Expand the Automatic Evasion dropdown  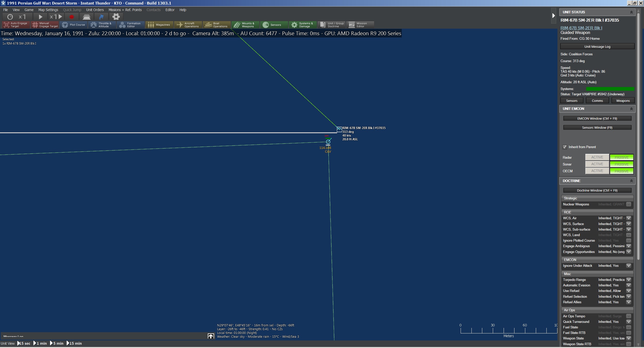[628, 285]
